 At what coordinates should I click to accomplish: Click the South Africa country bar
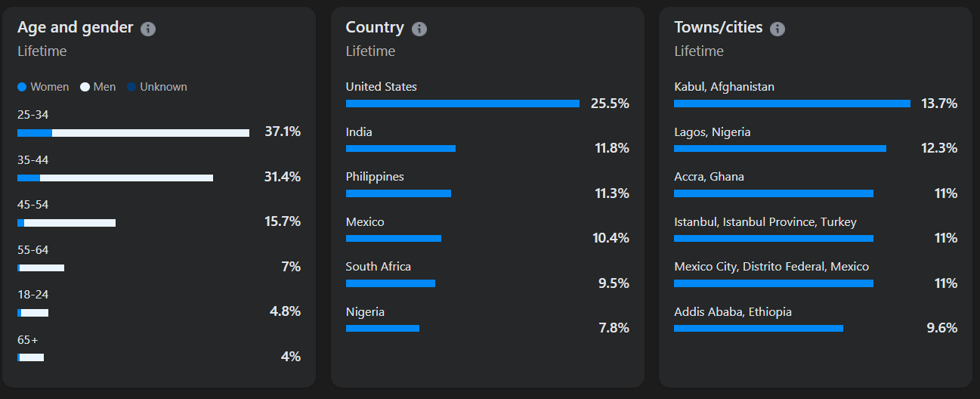391,283
